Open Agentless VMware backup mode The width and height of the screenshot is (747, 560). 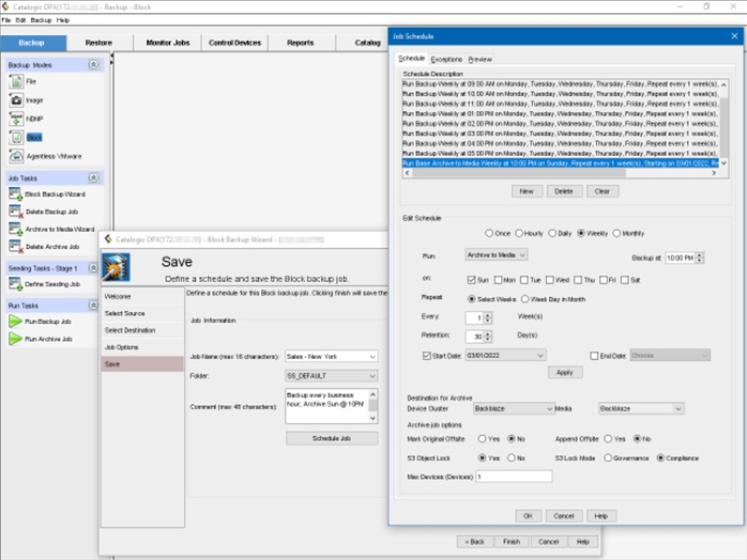pos(16,156)
